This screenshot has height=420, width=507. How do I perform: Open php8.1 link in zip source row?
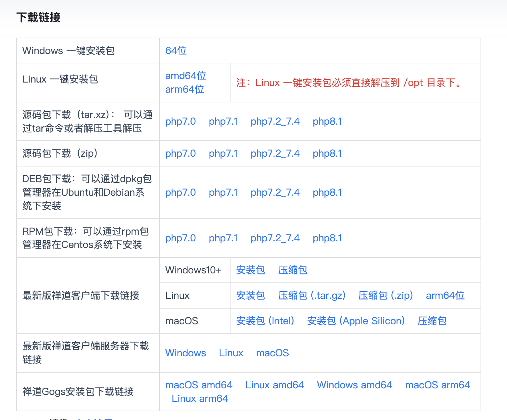(327, 153)
